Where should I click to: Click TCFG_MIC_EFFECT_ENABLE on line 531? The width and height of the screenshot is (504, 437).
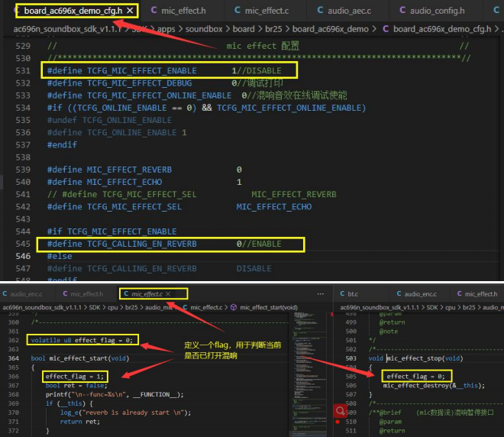coord(142,70)
